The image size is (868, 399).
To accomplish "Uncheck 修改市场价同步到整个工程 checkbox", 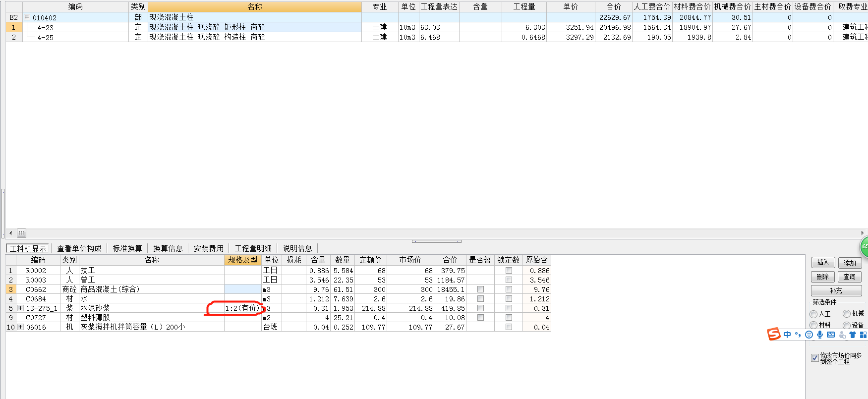I will (x=814, y=358).
